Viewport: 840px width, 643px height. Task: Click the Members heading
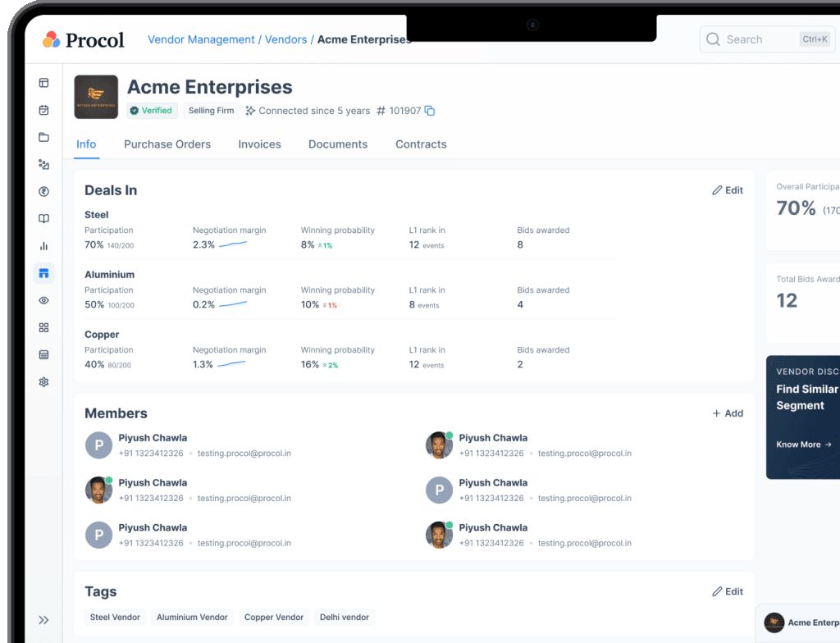click(x=116, y=413)
